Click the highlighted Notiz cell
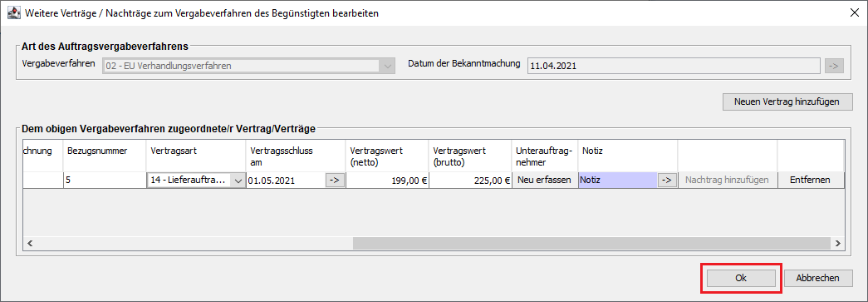The image size is (868, 302). 618,180
